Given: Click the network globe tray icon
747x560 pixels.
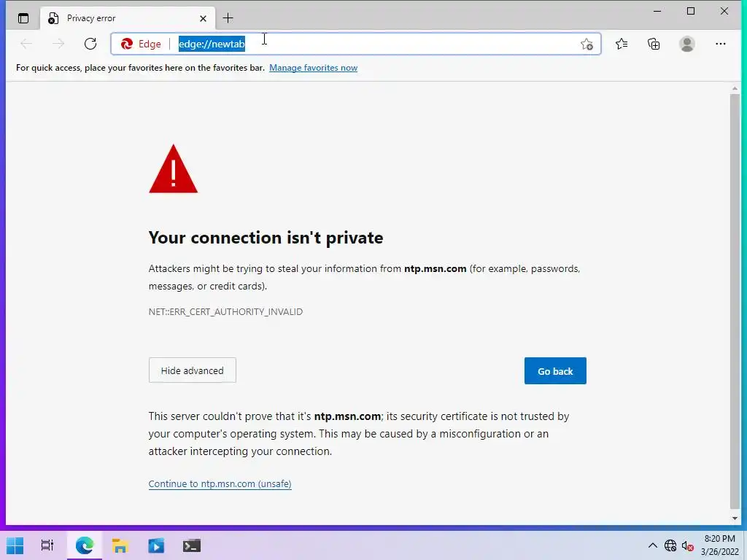Looking at the screenshot, I should coord(670,545).
